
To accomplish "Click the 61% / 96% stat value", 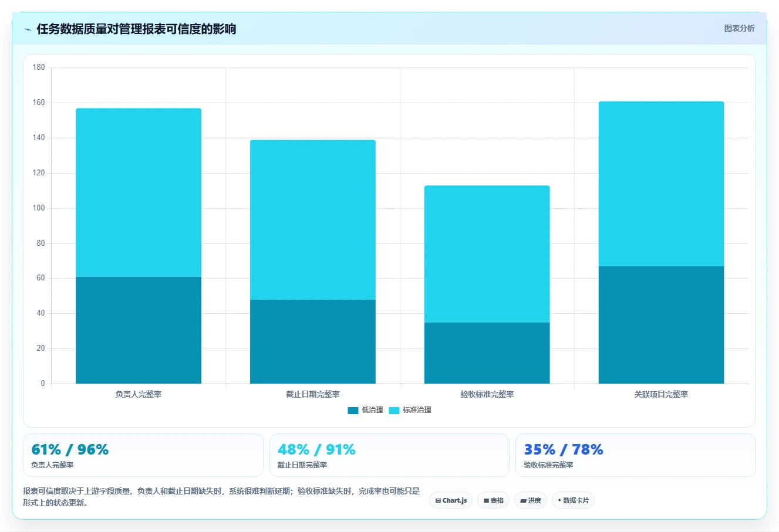I will (x=70, y=450).
